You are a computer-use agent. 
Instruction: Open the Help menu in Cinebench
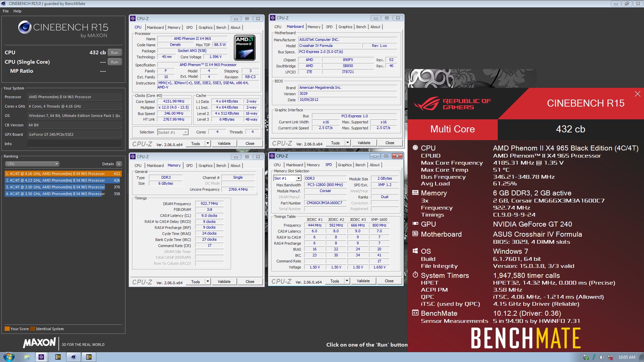(x=17, y=11)
